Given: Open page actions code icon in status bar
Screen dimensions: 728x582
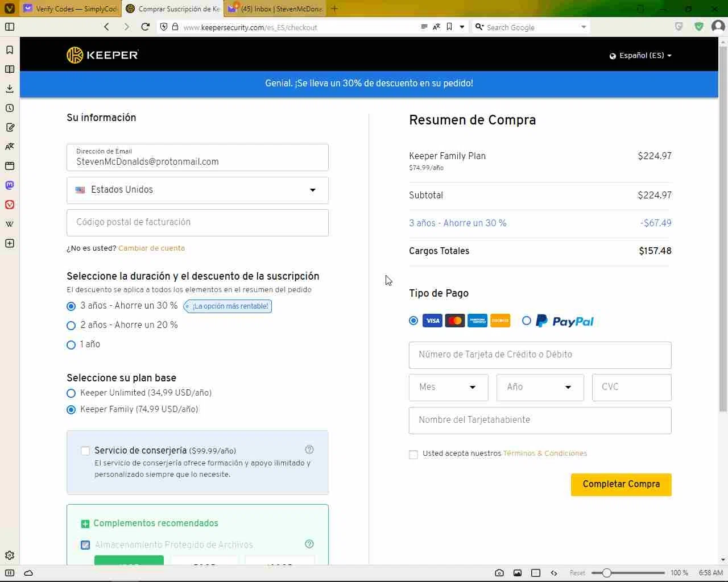Looking at the screenshot, I should (554, 573).
